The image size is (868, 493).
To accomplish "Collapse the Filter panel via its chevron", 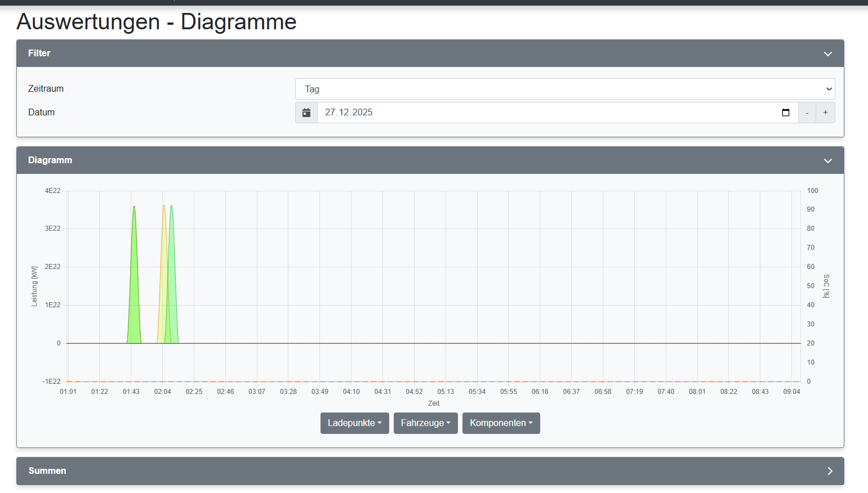I will point(827,53).
